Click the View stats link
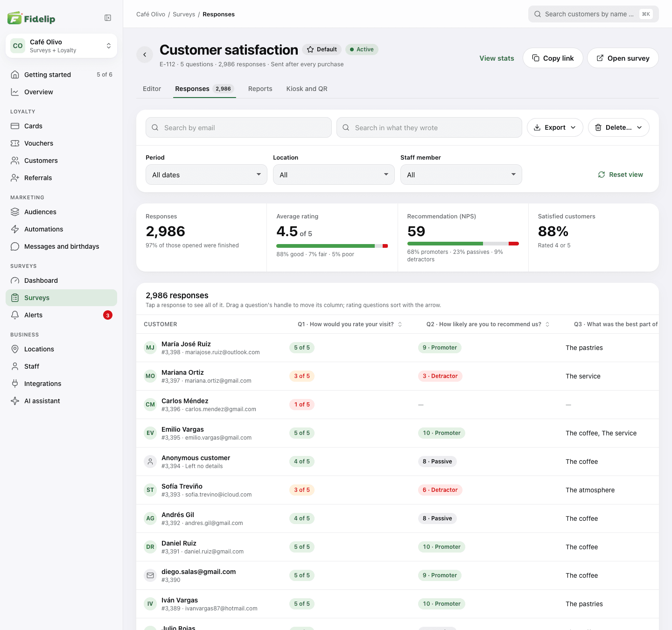672x630 pixels. [497, 58]
